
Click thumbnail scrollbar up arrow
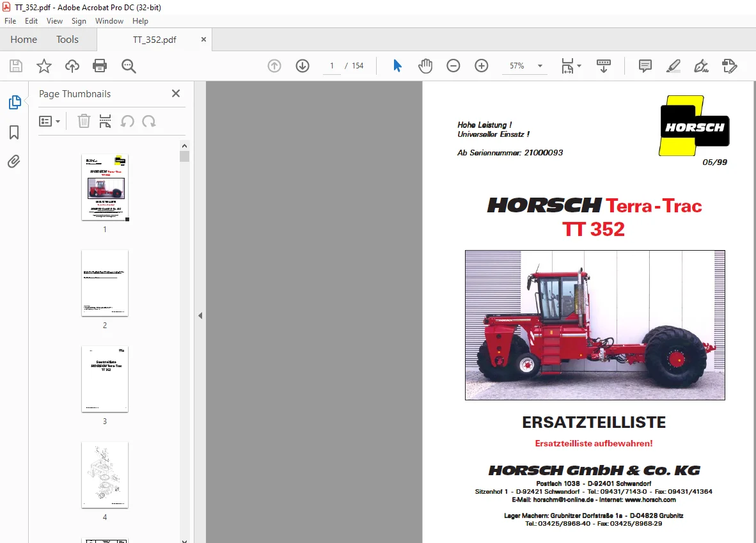pos(184,146)
